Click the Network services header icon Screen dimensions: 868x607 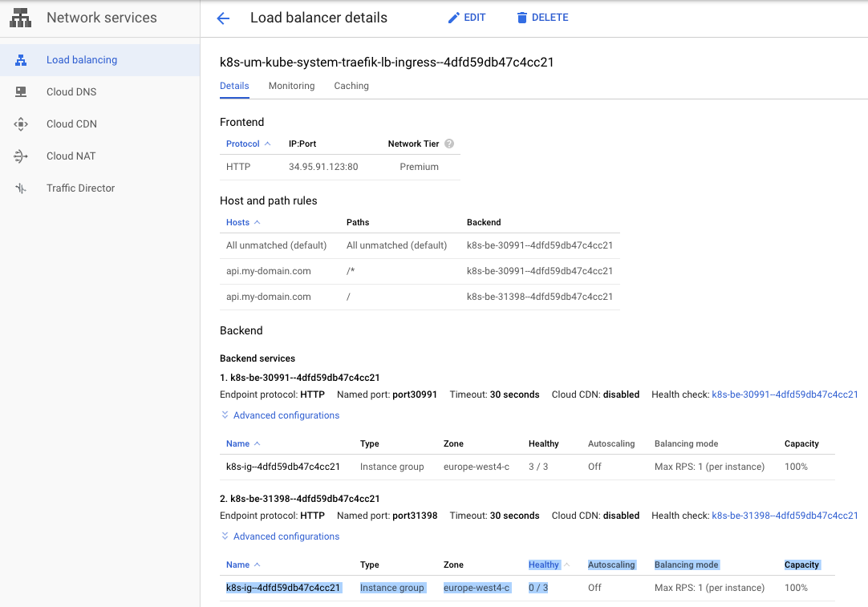[x=21, y=18]
